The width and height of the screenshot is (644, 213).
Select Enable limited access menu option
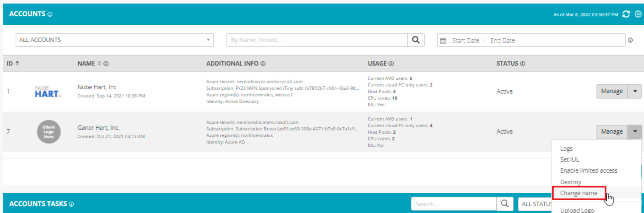click(x=589, y=171)
